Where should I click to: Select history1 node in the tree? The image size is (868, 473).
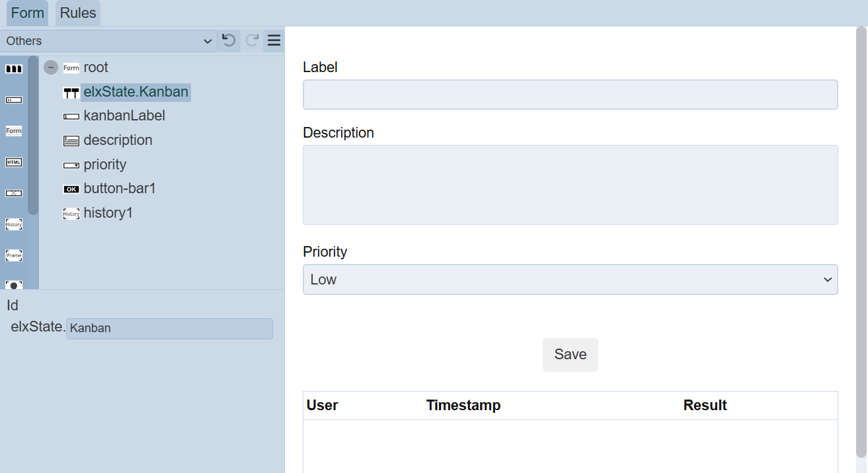click(x=108, y=213)
